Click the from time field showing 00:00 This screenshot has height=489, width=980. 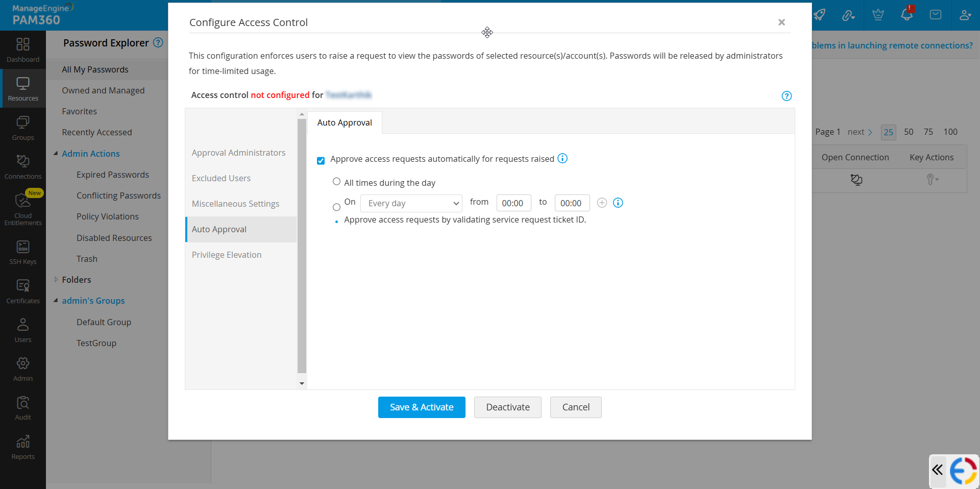513,203
